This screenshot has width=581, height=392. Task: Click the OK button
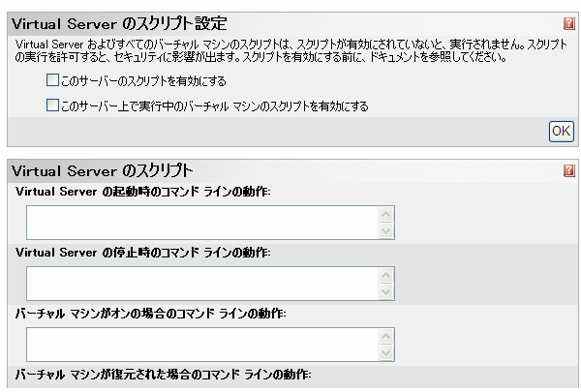coord(561,132)
